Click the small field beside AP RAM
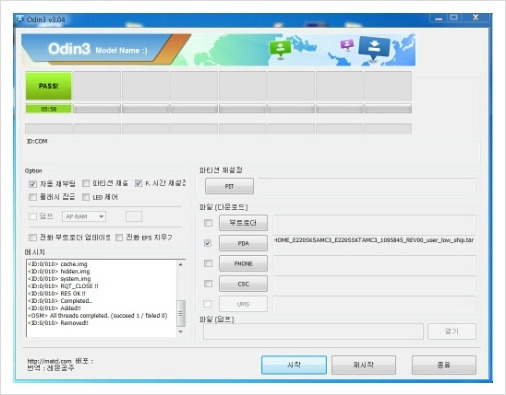506x395 pixels. [134, 216]
